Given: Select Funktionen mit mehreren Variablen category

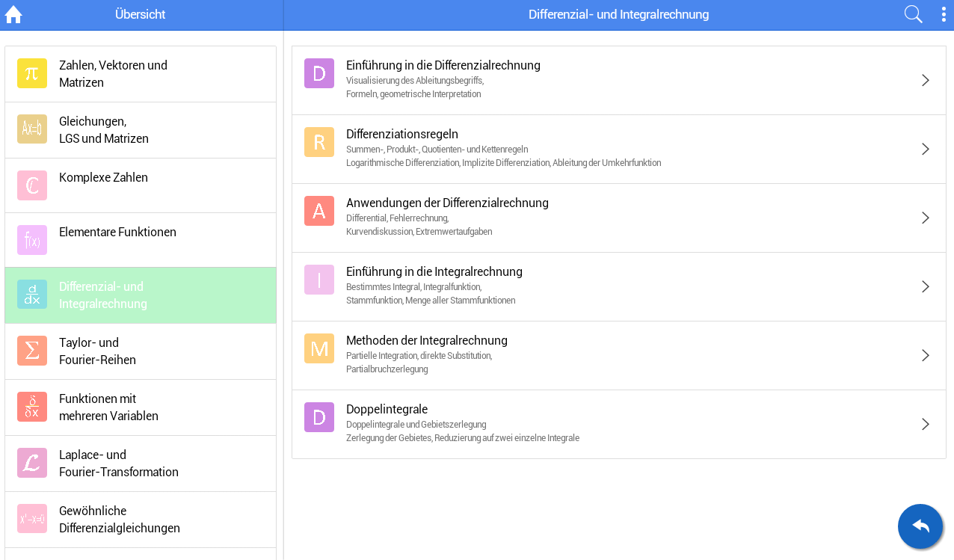Looking at the screenshot, I should pos(108,407).
